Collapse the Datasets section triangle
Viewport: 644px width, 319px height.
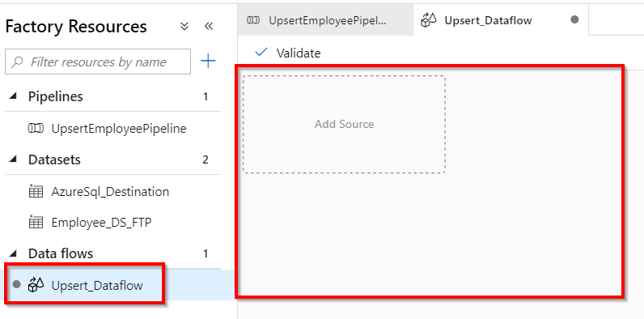(x=14, y=159)
